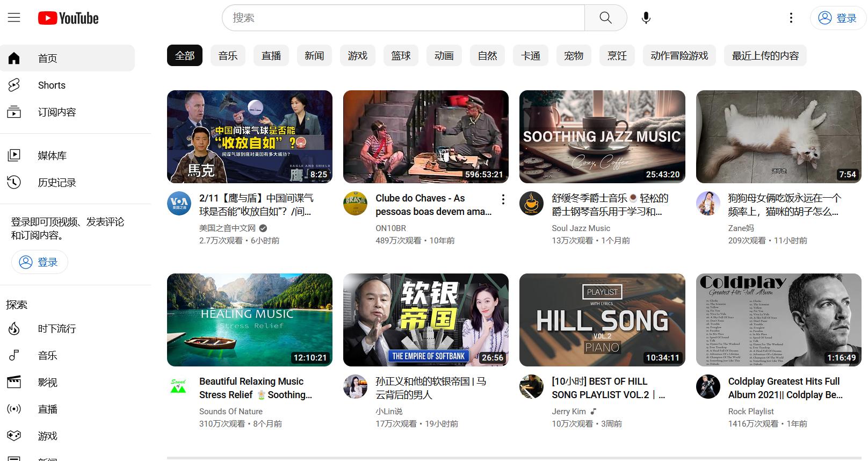Select the 最近上传的内容 filter chip

tap(765, 55)
